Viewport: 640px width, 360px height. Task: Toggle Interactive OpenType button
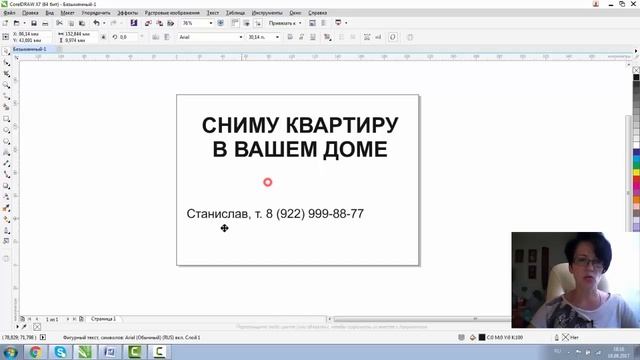393,37
